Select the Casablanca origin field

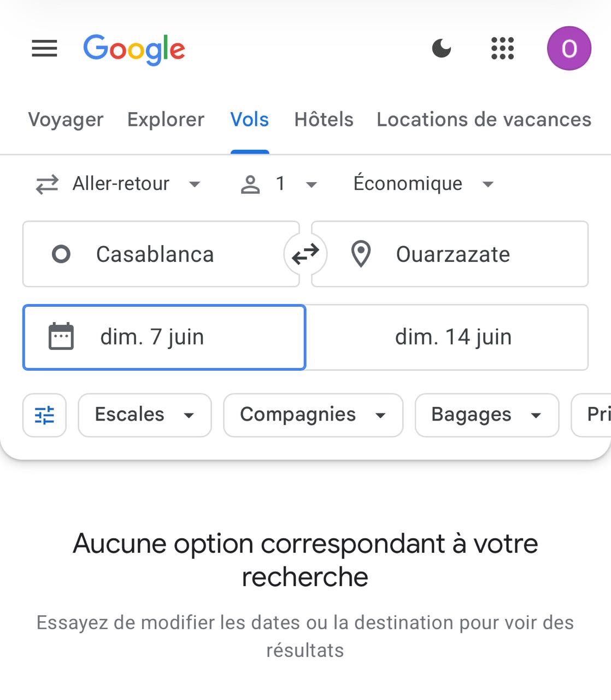click(161, 254)
